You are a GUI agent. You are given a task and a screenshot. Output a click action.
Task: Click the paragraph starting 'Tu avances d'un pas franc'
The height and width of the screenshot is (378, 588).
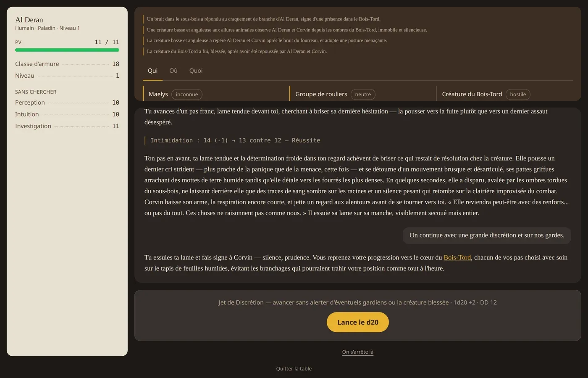(x=358, y=117)
